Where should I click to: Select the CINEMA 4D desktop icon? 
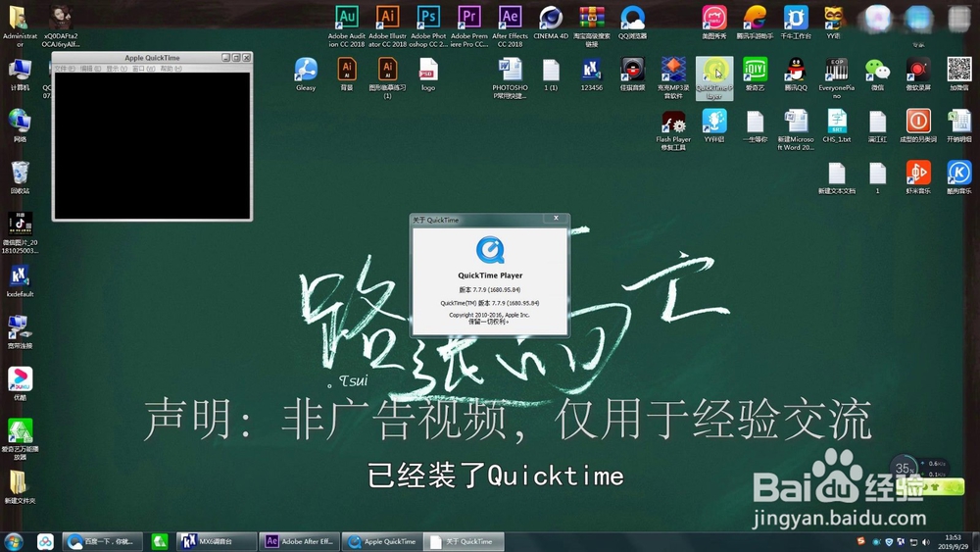click(x=551, y=23)
